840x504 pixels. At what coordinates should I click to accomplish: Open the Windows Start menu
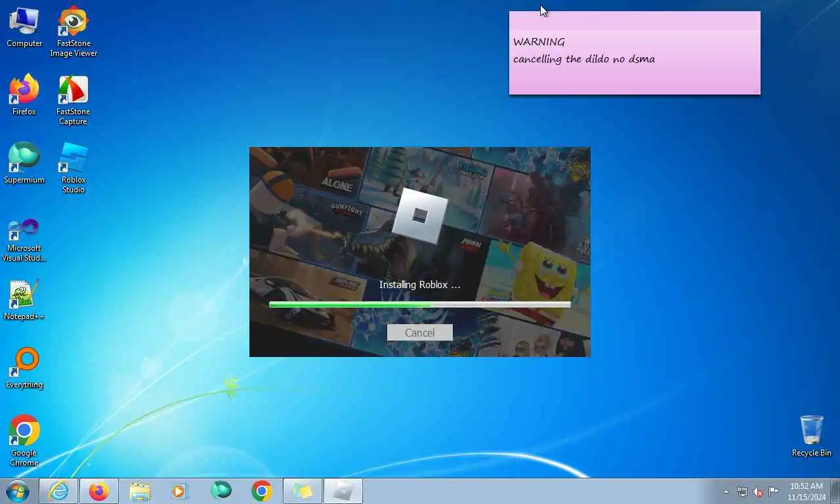click(x=18, y=491)
